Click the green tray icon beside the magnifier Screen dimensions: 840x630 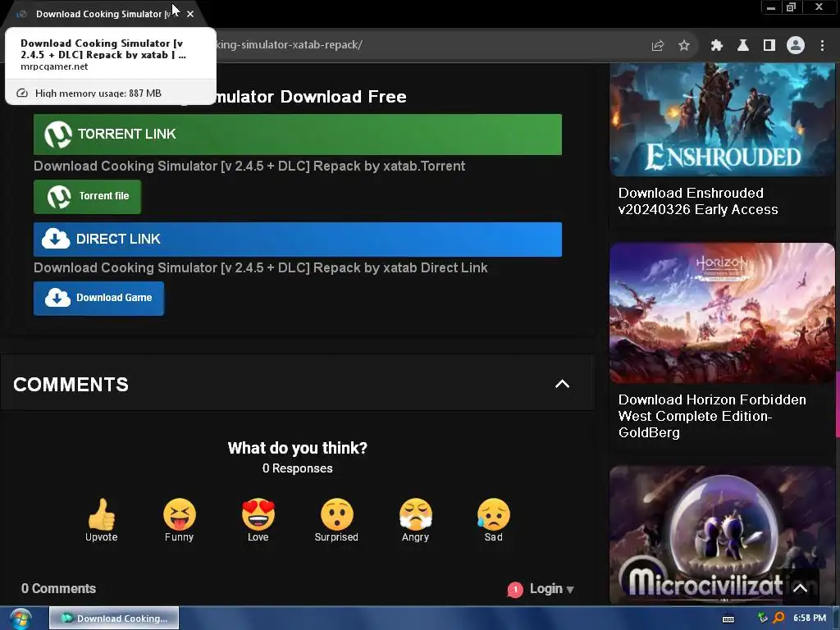(x=762, y=618)
